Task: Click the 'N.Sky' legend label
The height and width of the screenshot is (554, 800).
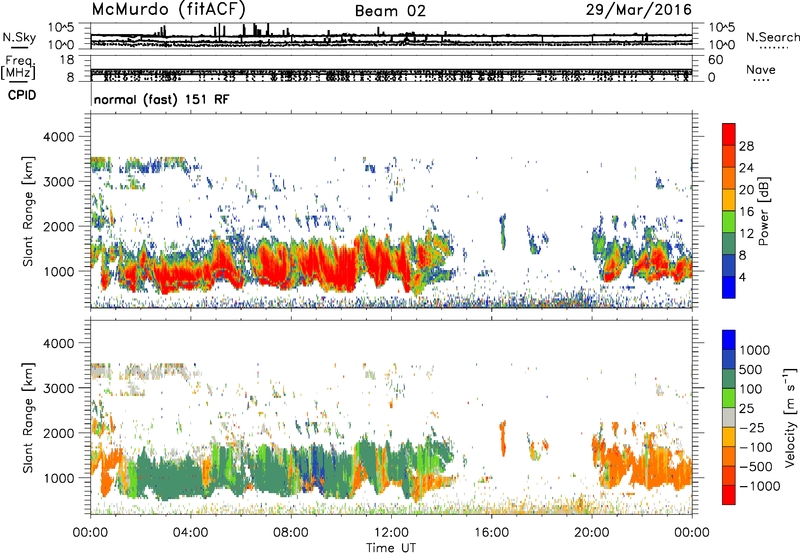Action: pos(19,37)
